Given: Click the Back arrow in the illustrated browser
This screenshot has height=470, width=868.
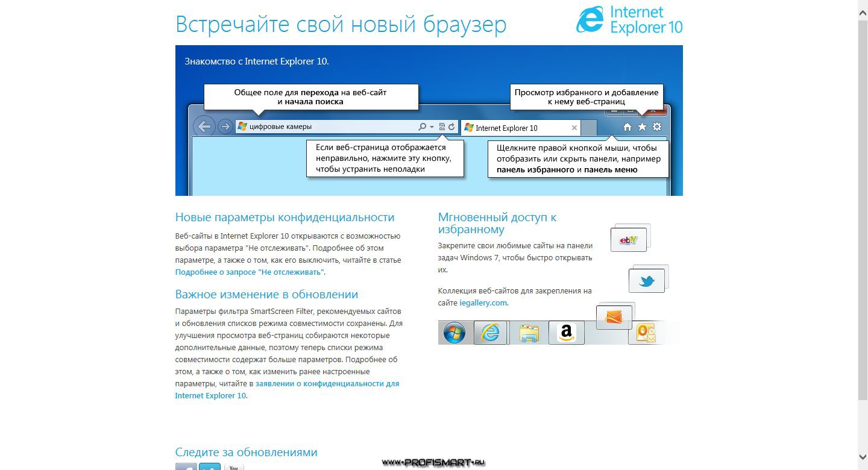Looking at the screenshot, I should 205,127.
